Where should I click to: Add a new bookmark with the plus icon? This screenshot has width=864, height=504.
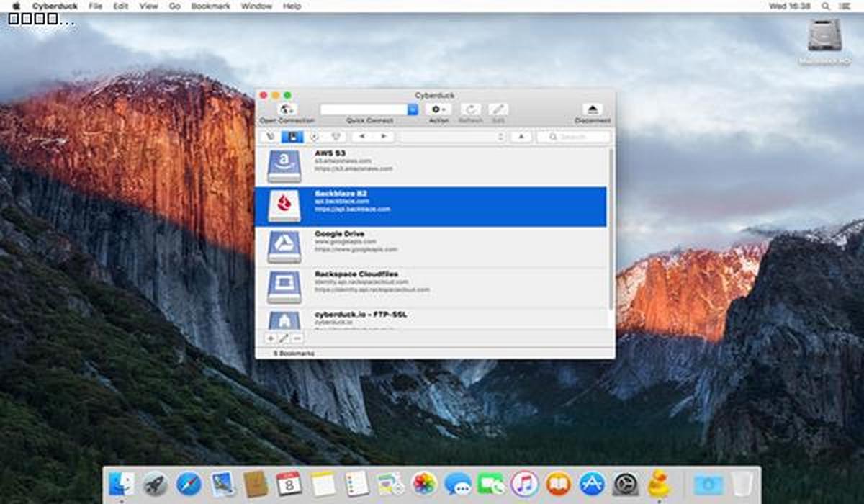271,338
